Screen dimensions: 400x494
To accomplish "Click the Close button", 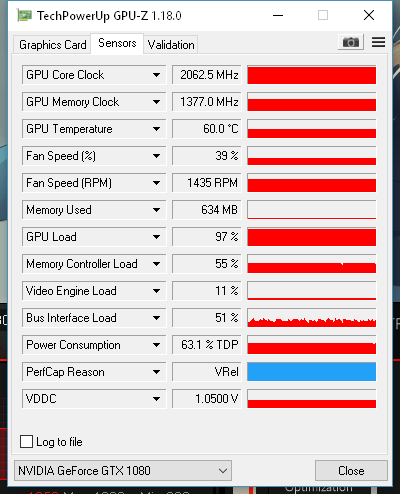I will click(x=351, y=471).
